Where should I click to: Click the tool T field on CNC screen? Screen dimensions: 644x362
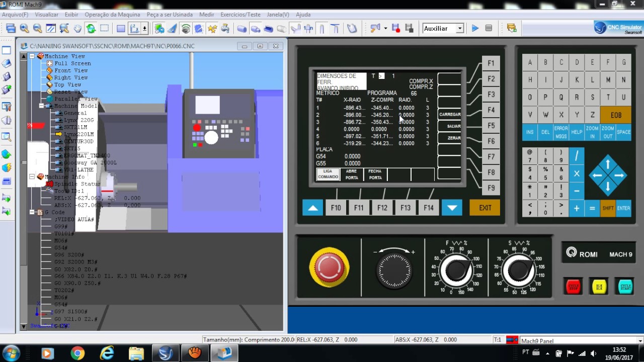coord(382,76)
